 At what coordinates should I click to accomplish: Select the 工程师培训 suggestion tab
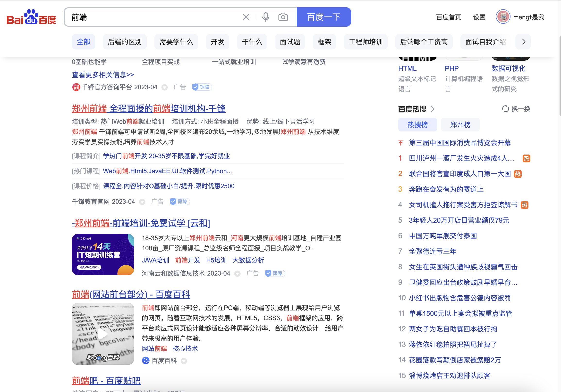pyautogui.click(x=365, y=42)
